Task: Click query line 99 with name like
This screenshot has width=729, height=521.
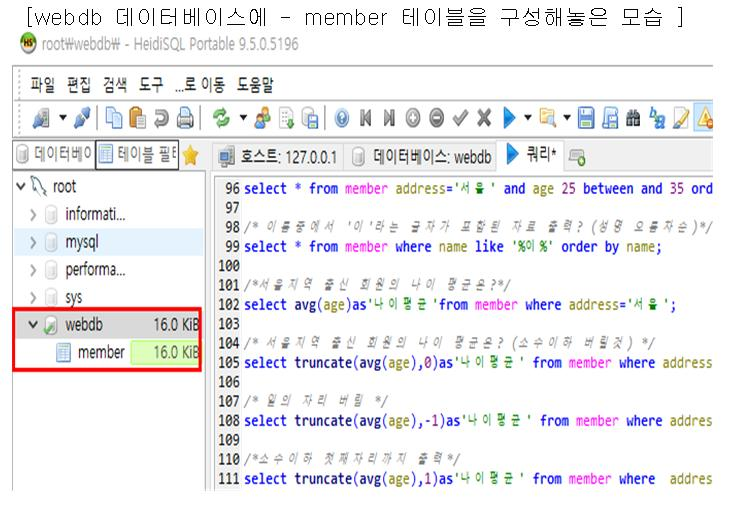Action: (x=452, y=246)
